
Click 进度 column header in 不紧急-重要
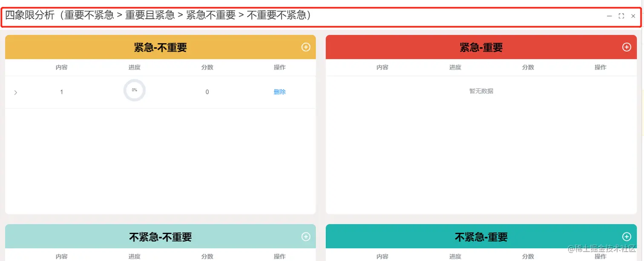click(455, 256)
